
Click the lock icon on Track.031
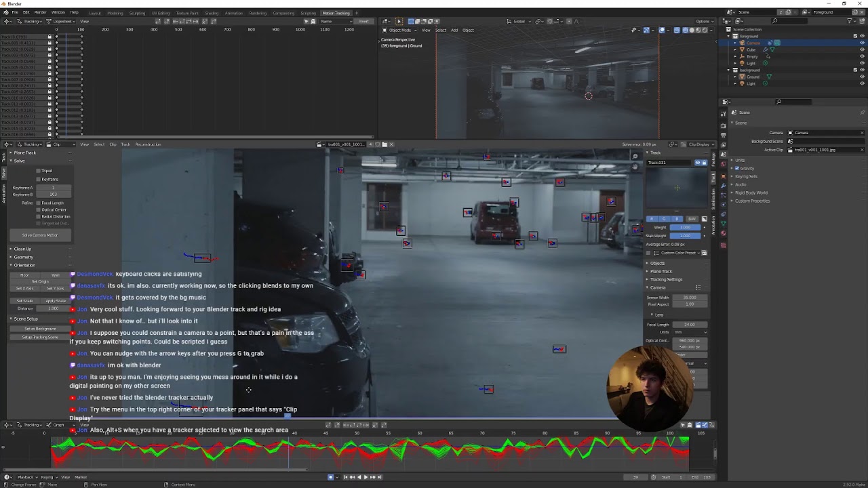coord(704,163)
